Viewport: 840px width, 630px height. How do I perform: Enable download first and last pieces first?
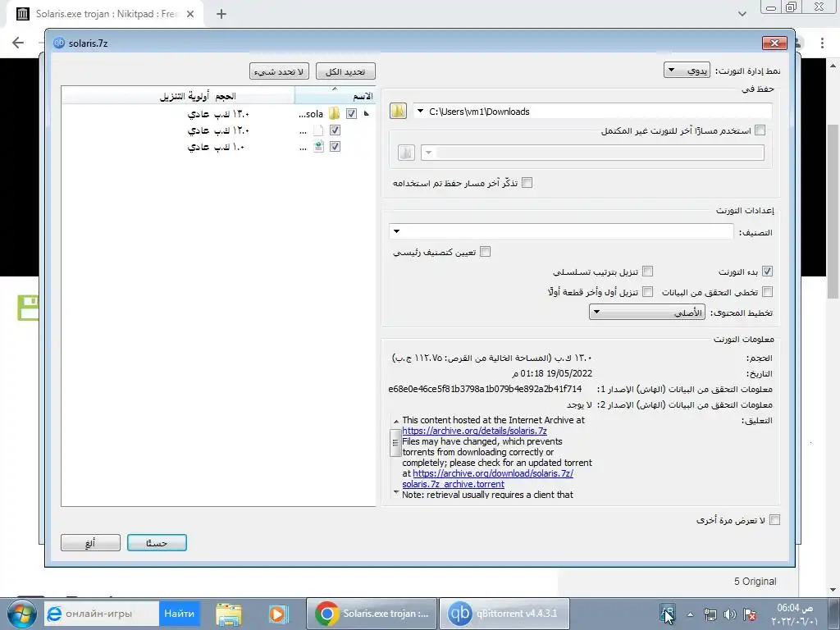tap(648, 292)
